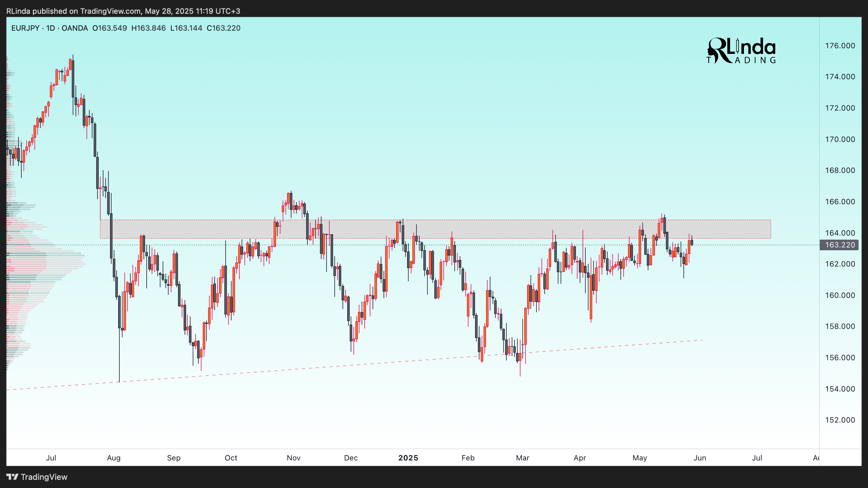Image resolution: width=868 pixels, height=488 pixels.
Task: Click the 154.000 price axis label
Action: tap(840, 389)
